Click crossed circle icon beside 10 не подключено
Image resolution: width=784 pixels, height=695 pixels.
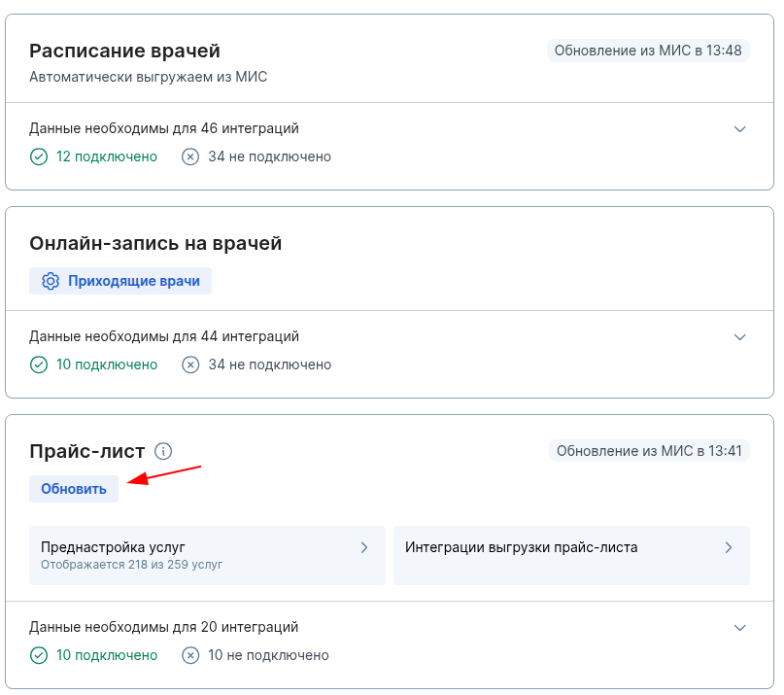pyautogui.click(x=190, y=655)
